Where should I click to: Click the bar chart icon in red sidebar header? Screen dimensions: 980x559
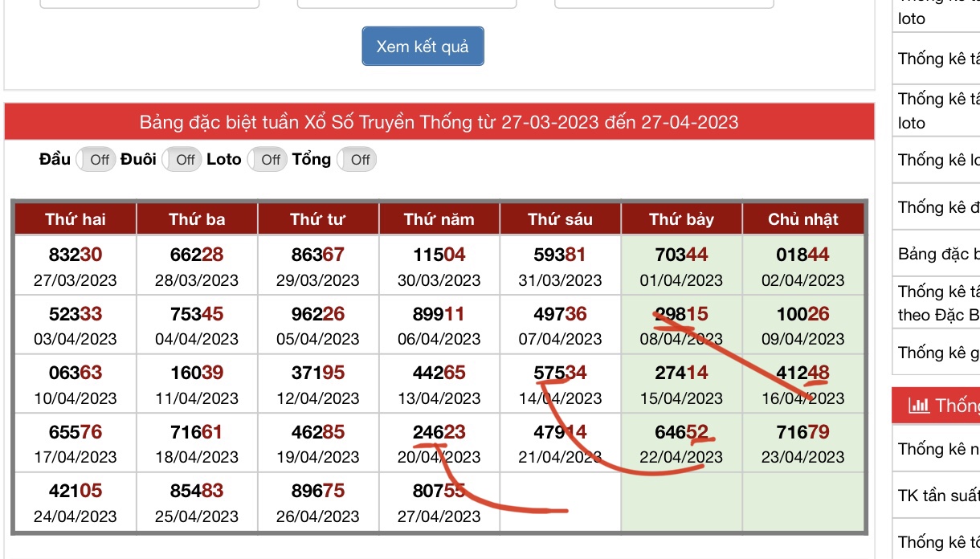[x=918, y=406]
